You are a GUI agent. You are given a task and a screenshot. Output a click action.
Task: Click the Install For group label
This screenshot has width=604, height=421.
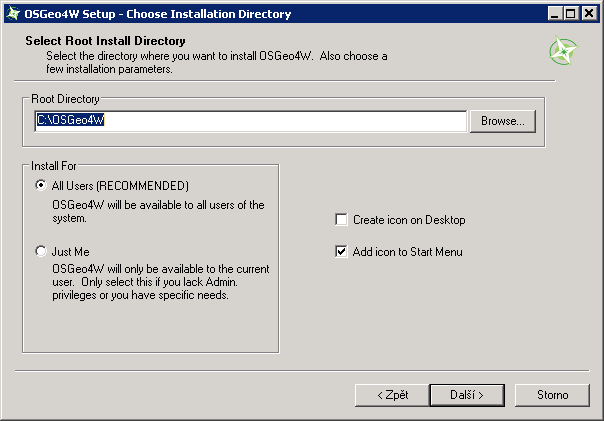click(54, 166)
